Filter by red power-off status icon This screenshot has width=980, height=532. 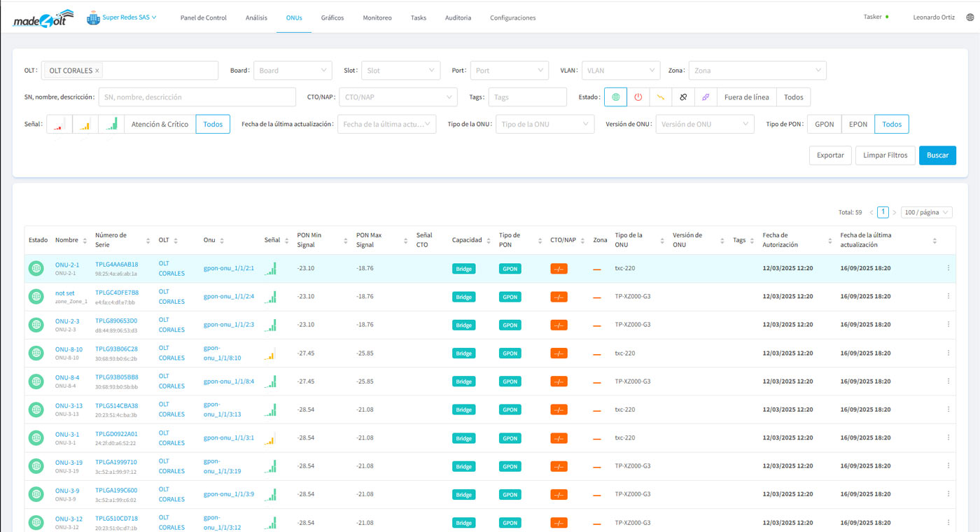point(638,97)
